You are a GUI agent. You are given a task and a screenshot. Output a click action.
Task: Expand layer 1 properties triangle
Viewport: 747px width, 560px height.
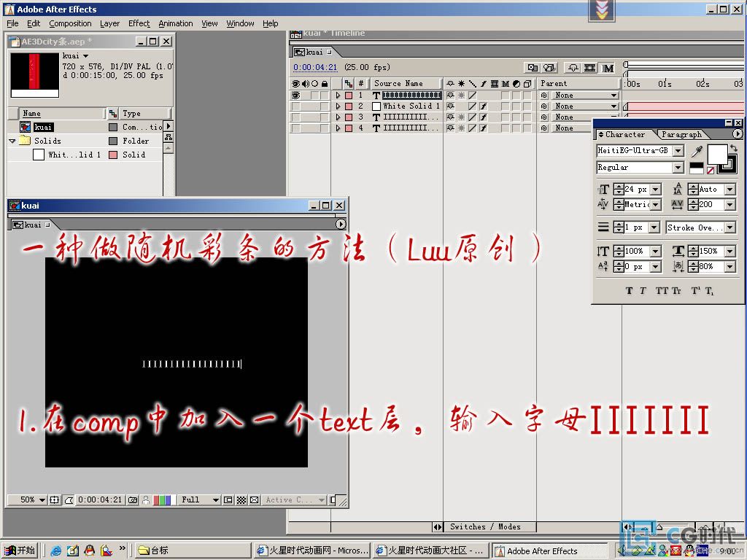(338, 96)
